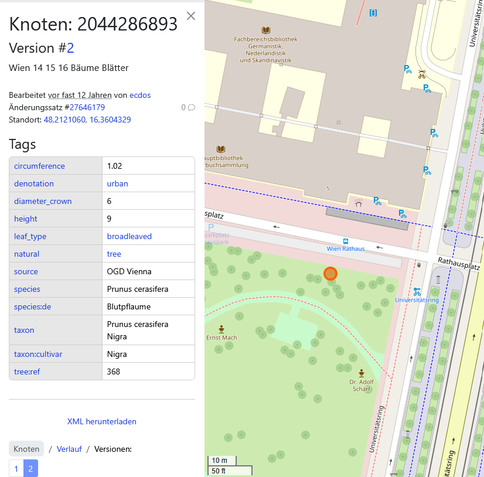Screen dimensions: 484x477
Task: Open the denotation tag key
Action: click(x=34, y=184)
